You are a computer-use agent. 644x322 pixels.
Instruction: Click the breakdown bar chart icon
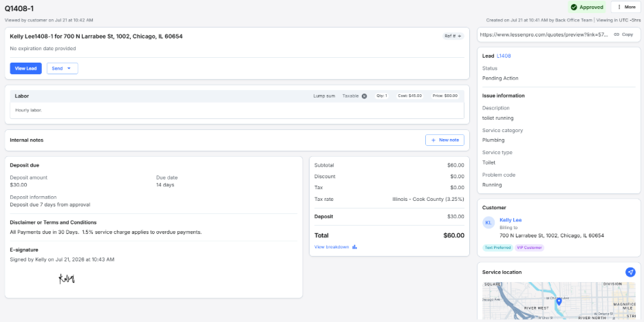tap(354, 247)
